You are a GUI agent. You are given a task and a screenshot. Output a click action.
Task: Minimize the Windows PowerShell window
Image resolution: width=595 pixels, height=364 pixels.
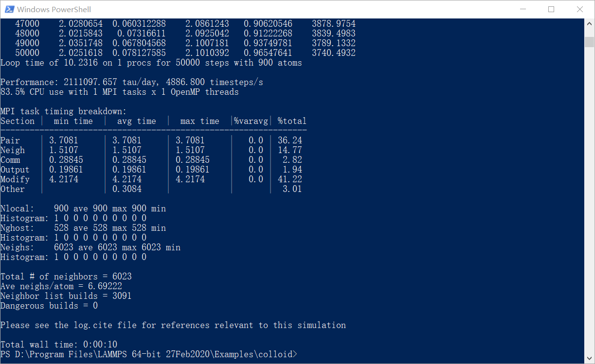coord(523,9)
